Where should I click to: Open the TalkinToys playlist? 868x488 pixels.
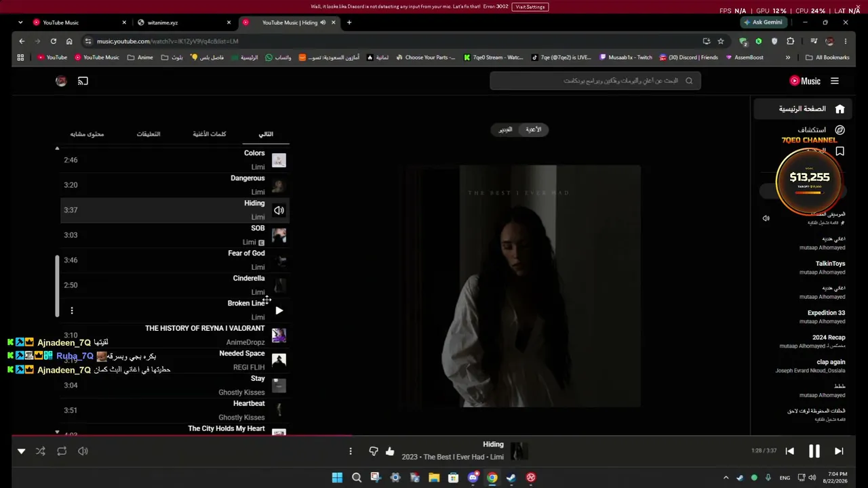pyautogui.click(x=822, y=268)
